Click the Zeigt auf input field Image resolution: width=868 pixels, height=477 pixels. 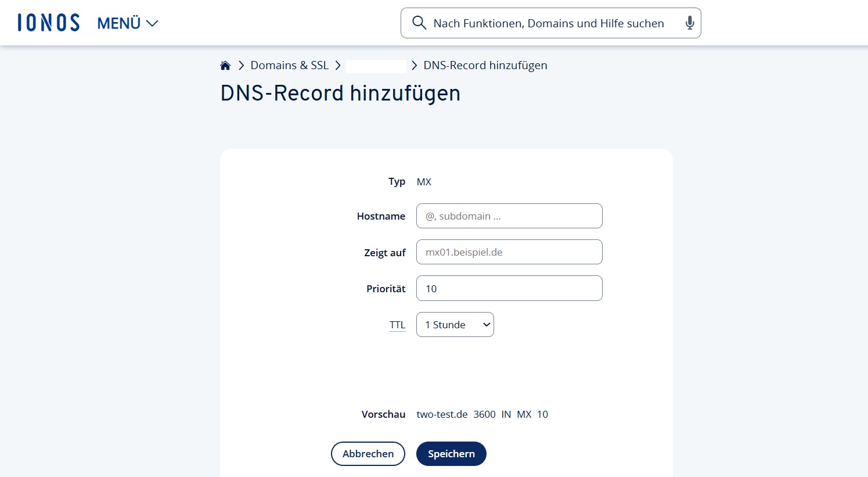509,252
